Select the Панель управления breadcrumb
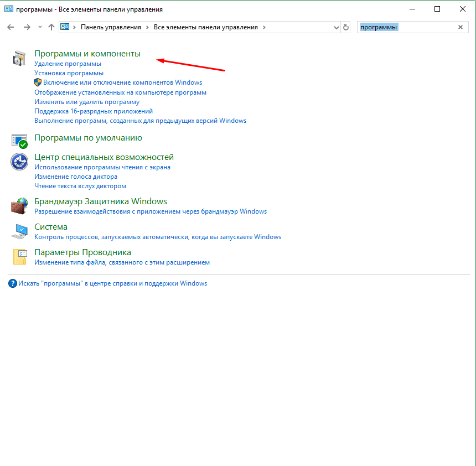 [x=111, y=27]
